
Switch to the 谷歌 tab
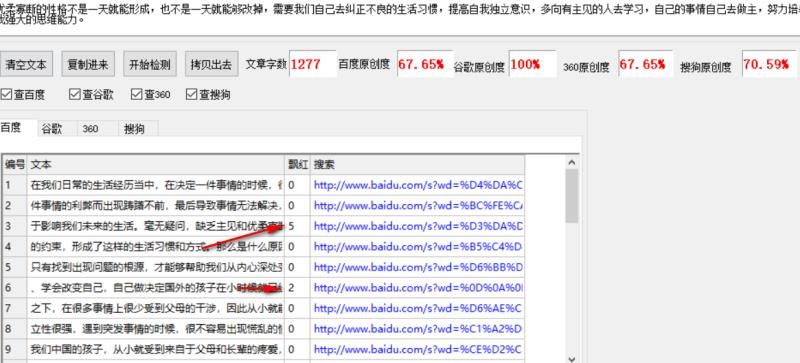[x=52, y=129]
